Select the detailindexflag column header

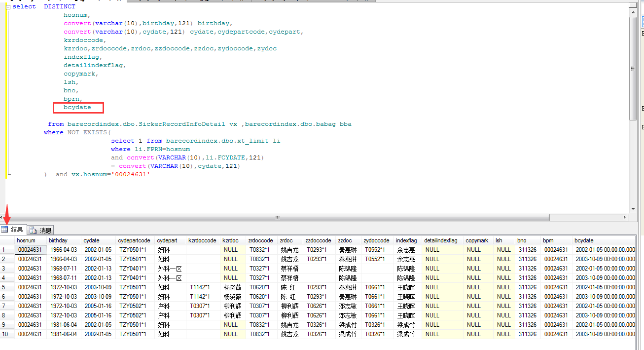443,240
